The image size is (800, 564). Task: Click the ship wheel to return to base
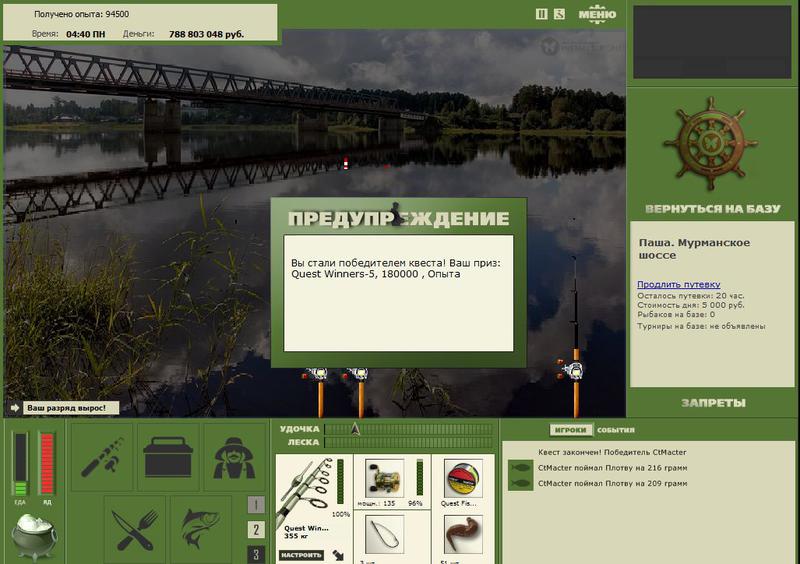click(710, 144)
